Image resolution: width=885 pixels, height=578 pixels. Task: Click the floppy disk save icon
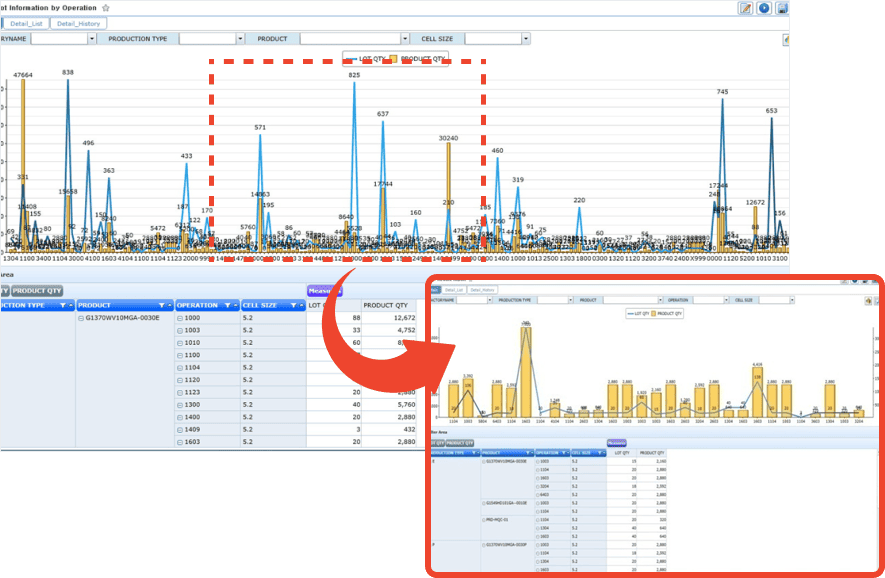pyautogui.click(x=782, y=8)
